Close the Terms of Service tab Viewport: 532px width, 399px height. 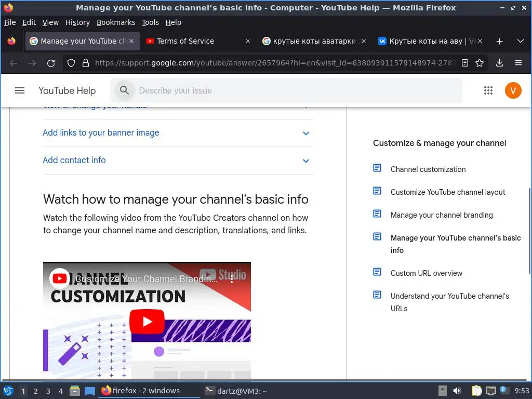tap(248, 41)
